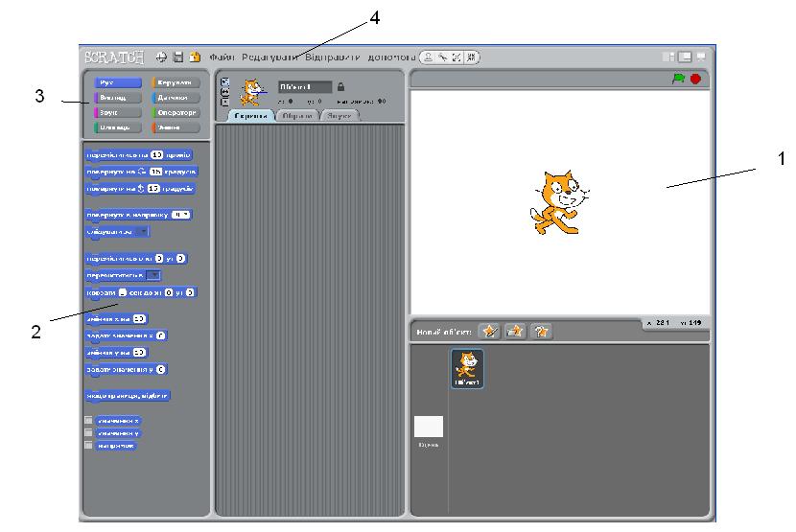The image size is (796, 532).
Task: Click the sprite name input field
Action: tap(305, 87)
